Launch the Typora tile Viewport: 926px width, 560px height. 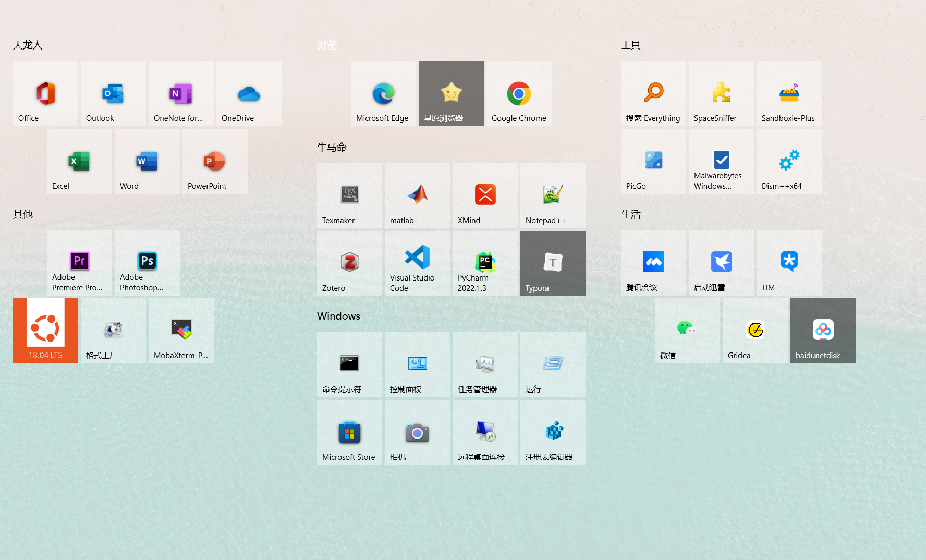(553, 263)
